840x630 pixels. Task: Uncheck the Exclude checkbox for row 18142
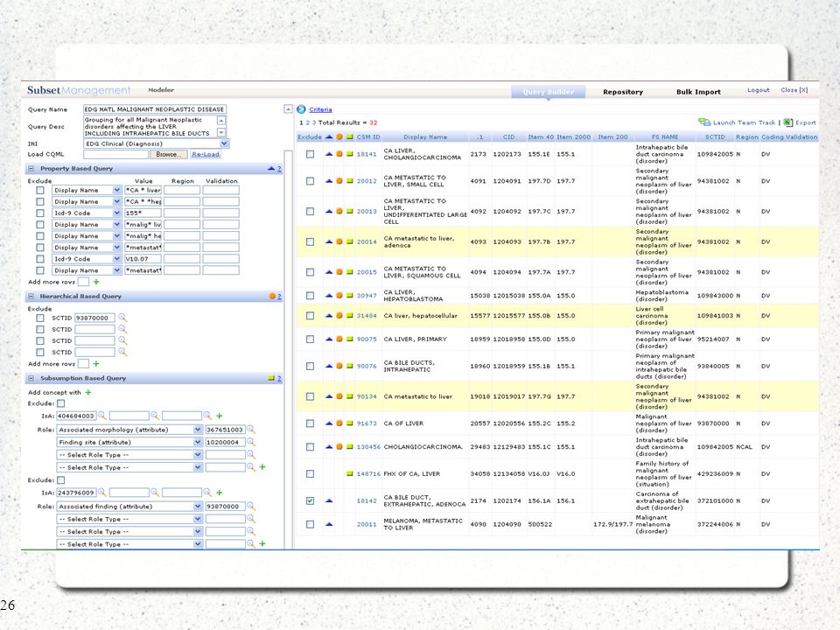pos(310,500)
